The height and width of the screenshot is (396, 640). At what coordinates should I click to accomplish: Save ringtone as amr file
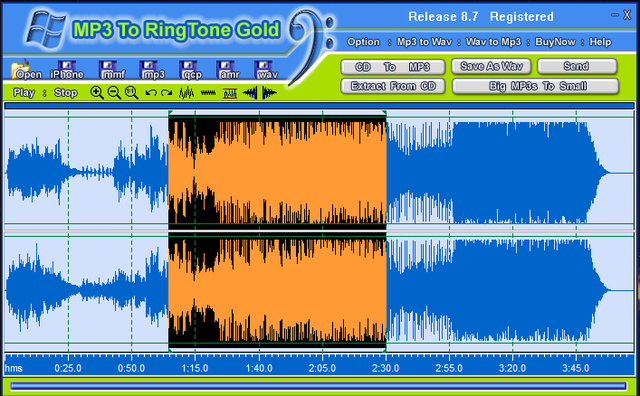229,70
